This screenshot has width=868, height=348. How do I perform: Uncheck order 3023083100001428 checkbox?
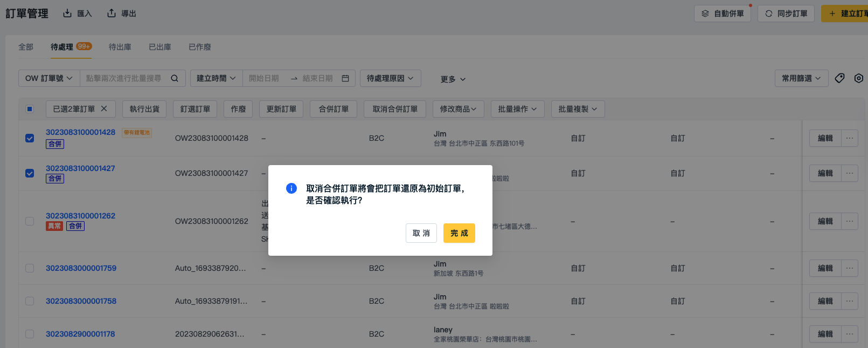(x=30, y=138)
